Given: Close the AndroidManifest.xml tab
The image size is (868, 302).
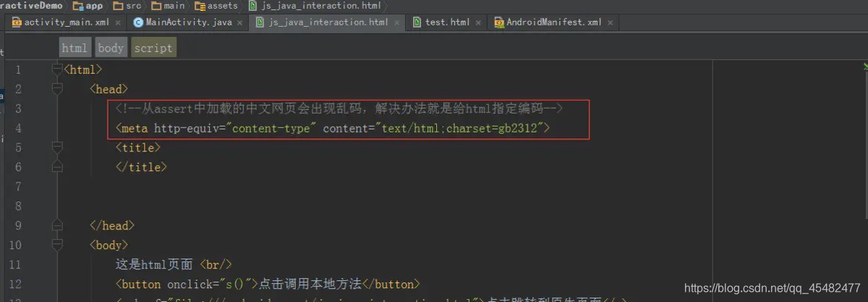Looking at the screenshot, I should pos(610,22).
